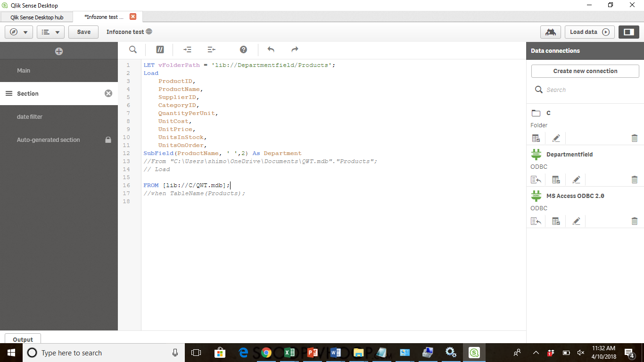This screenshot has height=362, width=644.
Task: Switch to Qlik Sense Desktop hub tab
Action: tap(37, 17)
